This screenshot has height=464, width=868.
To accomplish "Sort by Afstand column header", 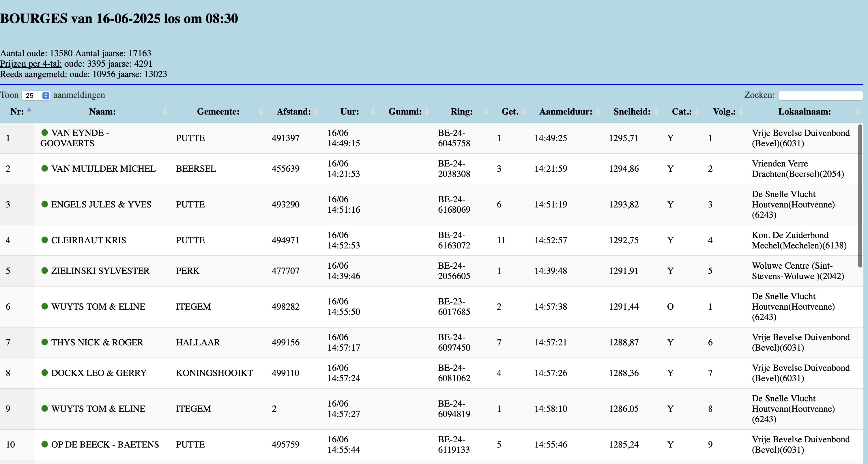I will (293, 112).
